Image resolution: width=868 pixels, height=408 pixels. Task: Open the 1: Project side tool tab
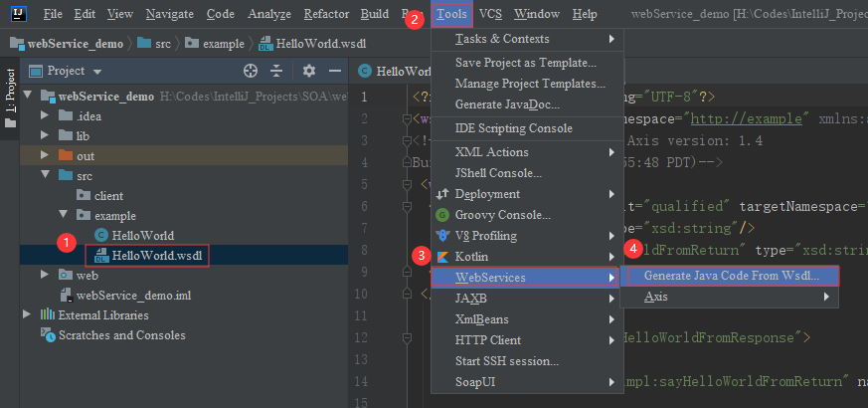9,98
